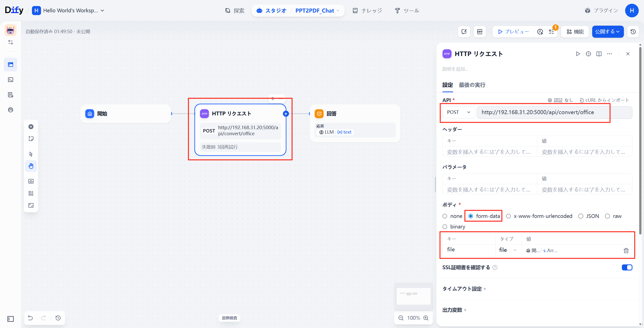Select the x-www-form-urlencoded radio button
Screen dimensions: 644x328
[508, 216]
